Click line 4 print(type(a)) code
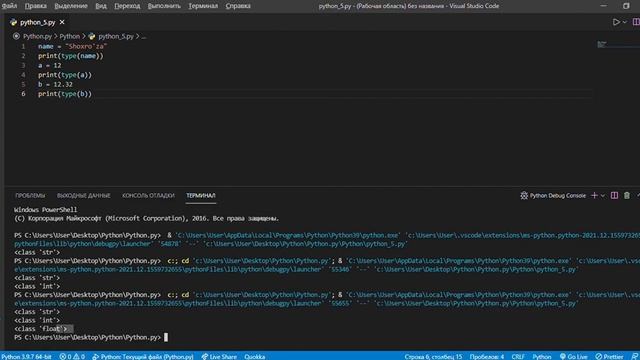Image resolution: width=640 pixels, height=360 pixels. click(64, 75)
